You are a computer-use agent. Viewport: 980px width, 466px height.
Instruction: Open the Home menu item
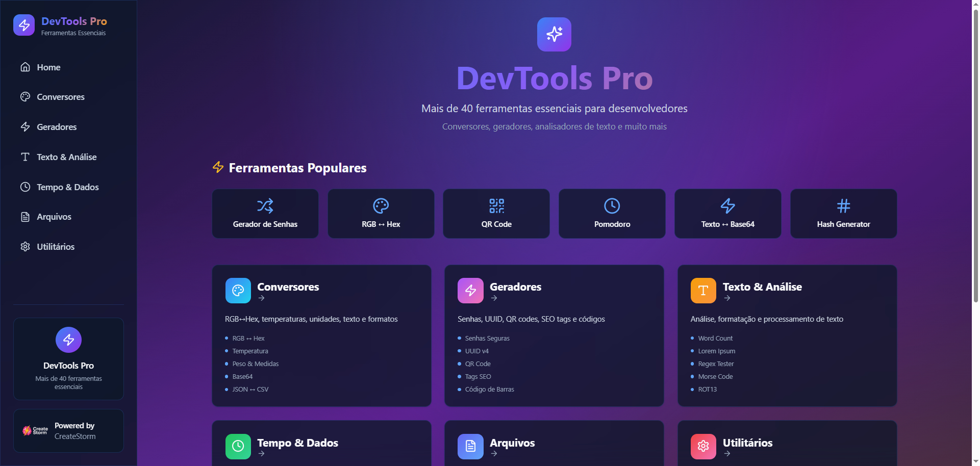pyautogui.click(x=68, y=67)
